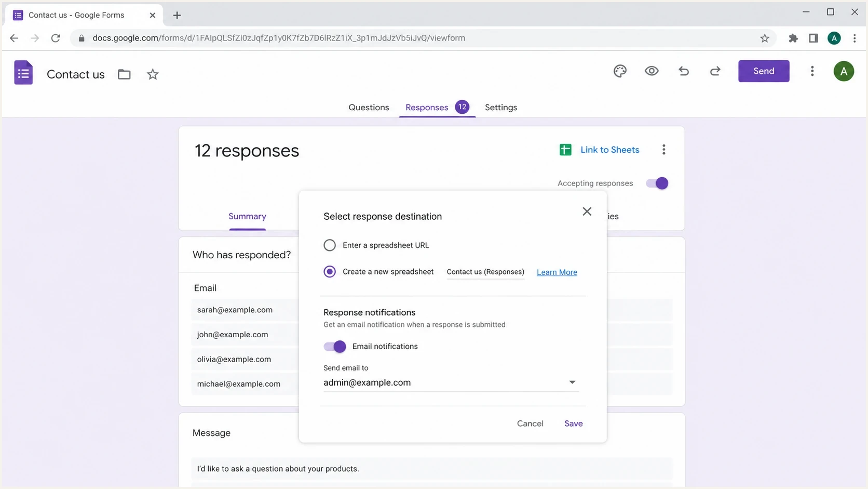Close the Contact us browser tab
The image size is (868, 489).
click(152, 15)
